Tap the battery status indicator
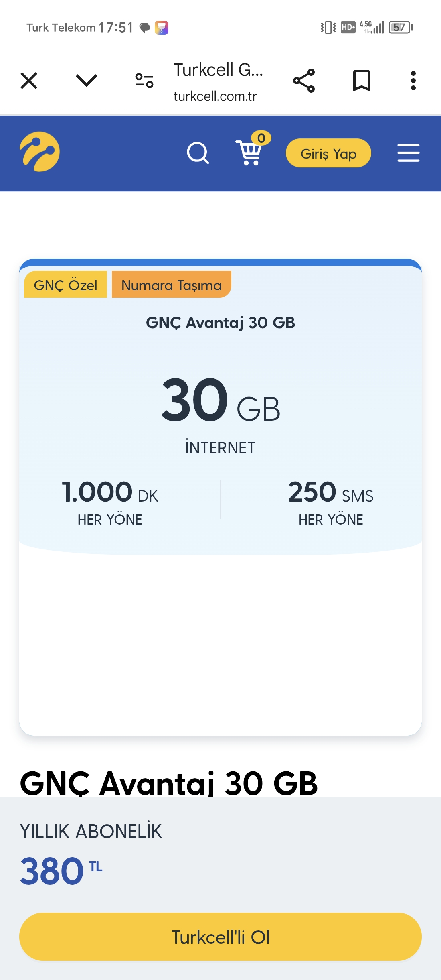 (x=401, y=27)
